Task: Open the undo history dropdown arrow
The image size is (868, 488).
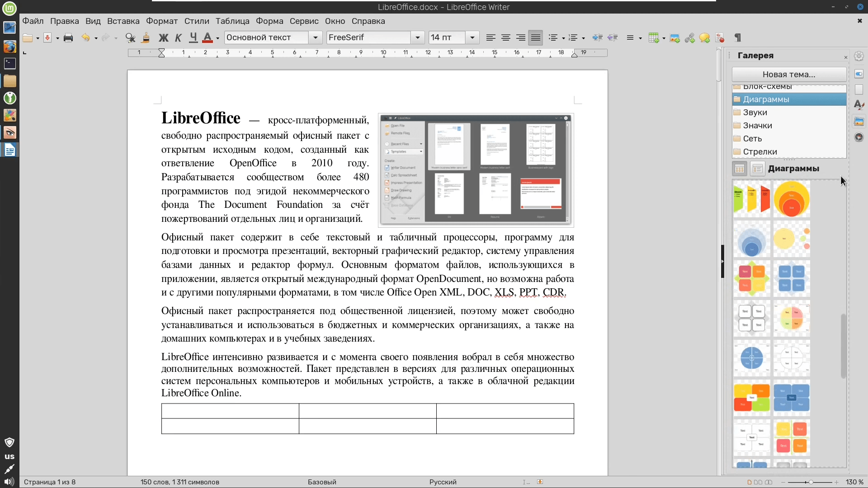Action: point(96,38)
